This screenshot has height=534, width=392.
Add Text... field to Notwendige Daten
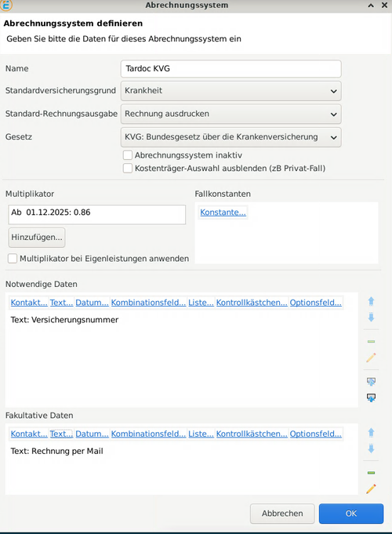tap(61, 303)
